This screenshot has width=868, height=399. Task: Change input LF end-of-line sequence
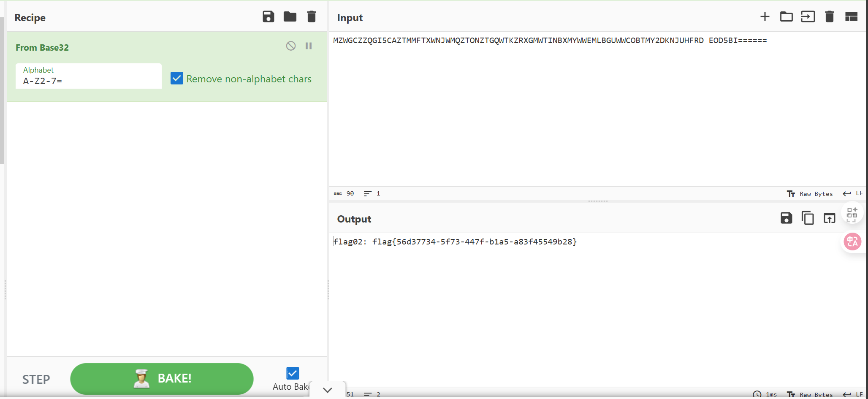pos(853,193)
